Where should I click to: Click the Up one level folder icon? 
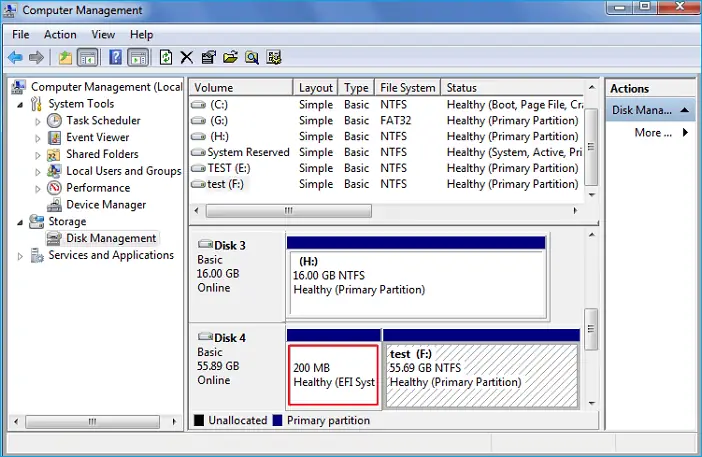[65, 57]
